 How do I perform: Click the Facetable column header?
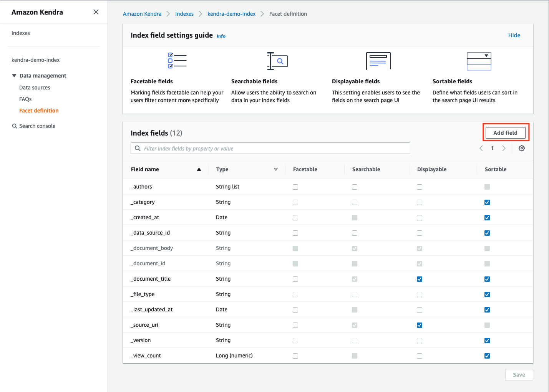click(x=305, y=169)
